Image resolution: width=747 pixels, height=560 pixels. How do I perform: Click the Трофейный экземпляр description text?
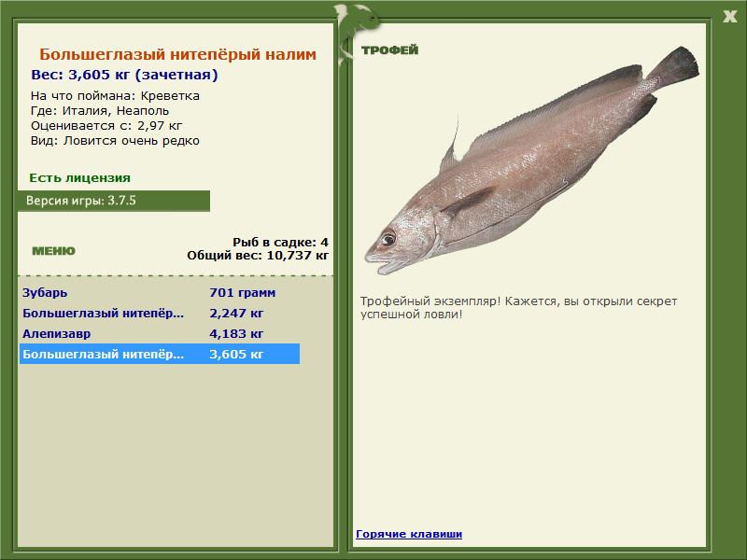coord(518,308)
